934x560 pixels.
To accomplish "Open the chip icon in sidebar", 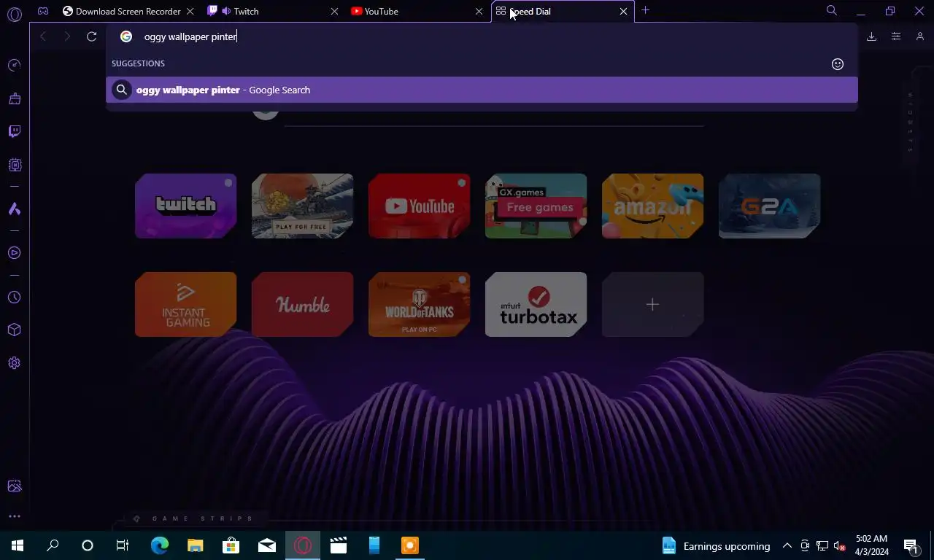I will pos(15,165).
